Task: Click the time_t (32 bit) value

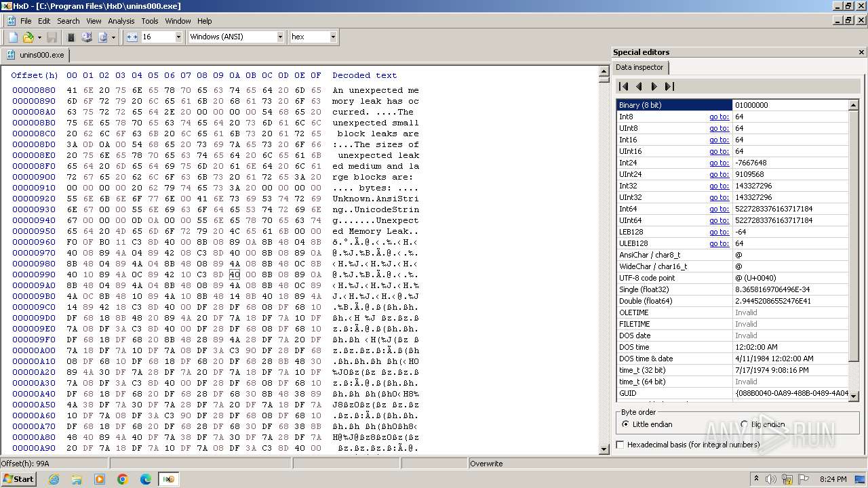Action: point(791,370)
